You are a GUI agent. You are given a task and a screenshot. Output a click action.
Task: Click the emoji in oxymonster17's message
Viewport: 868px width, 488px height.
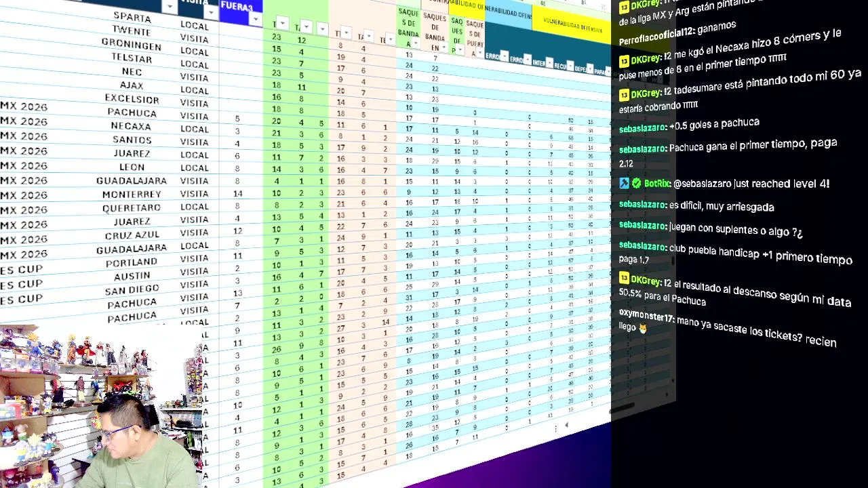click(642, 328)
